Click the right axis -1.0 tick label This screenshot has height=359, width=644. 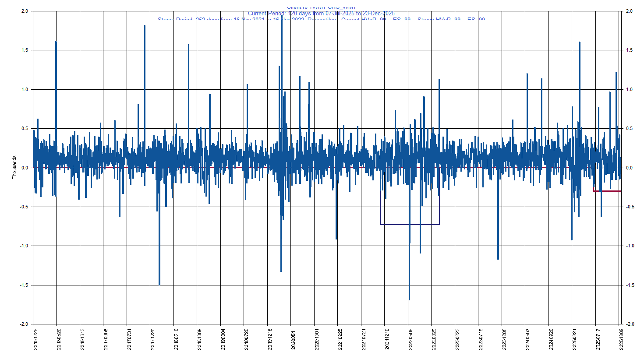pos(630,246)
